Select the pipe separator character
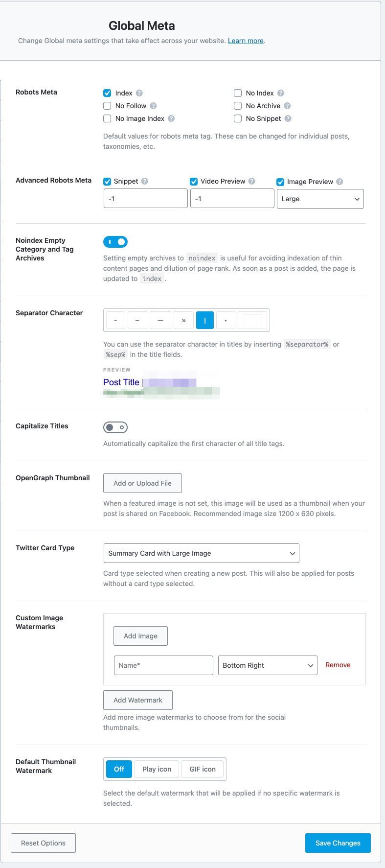The width and height of the screenshot is (385, 868). (205, 321)
